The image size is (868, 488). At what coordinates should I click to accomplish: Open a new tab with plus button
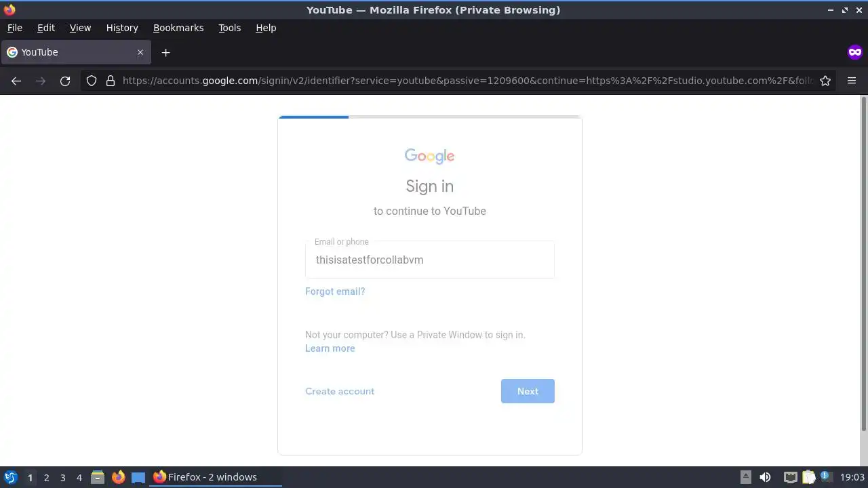point(165,52)
